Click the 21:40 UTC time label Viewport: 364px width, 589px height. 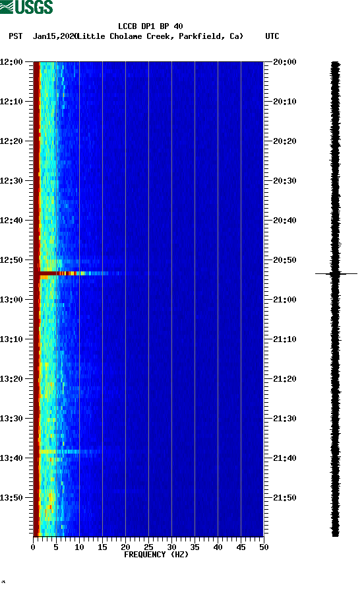pyautogui.click(x=285, y=458)
